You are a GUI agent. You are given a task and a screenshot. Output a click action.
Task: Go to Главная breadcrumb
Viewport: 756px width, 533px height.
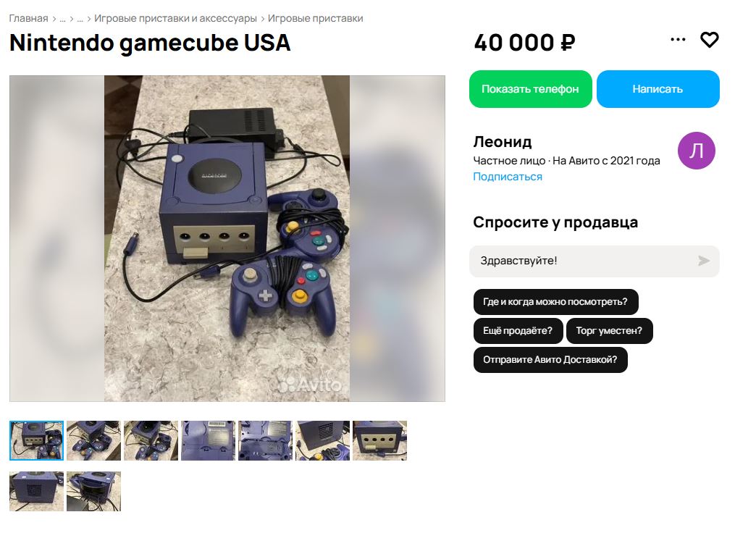[x=28, y=18]
